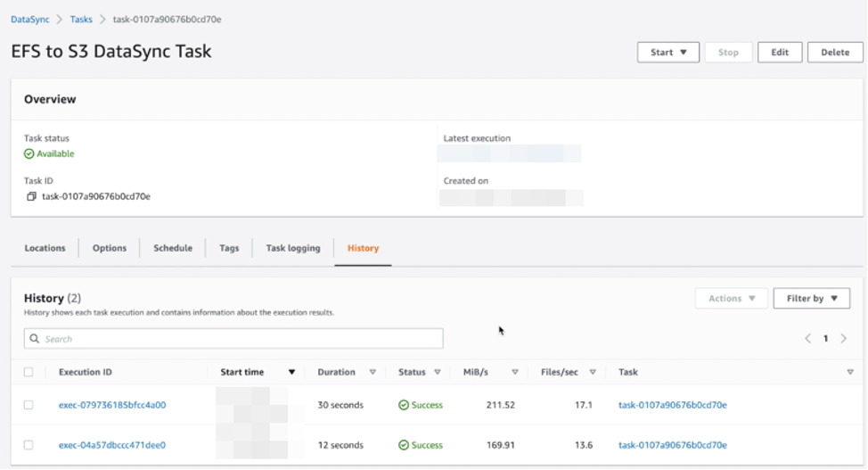Screen dimensions: 868x470
Task: Click the search magnifier icon in History
Action: [x=35, y=339]
